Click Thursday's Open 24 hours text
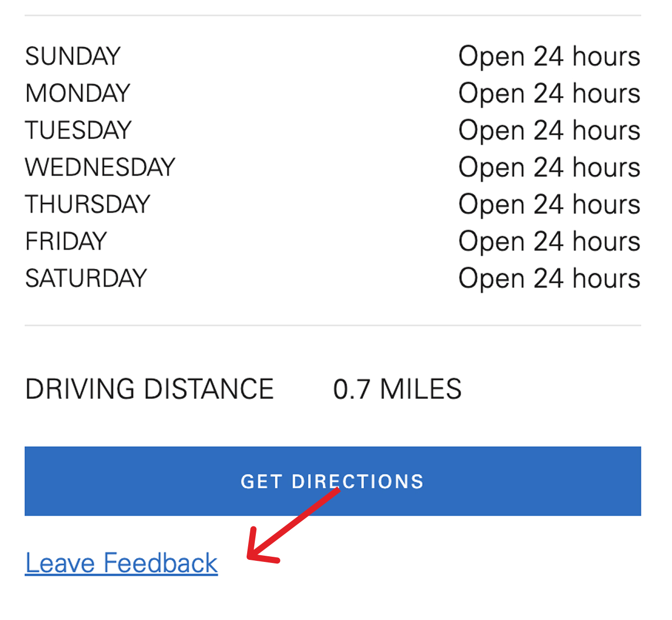The width and height of the screenshot is (672, 620). (549, 204)
